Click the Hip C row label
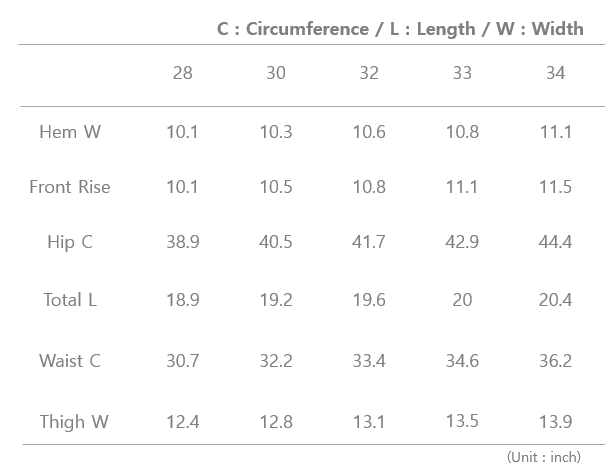 click(70, 243)
